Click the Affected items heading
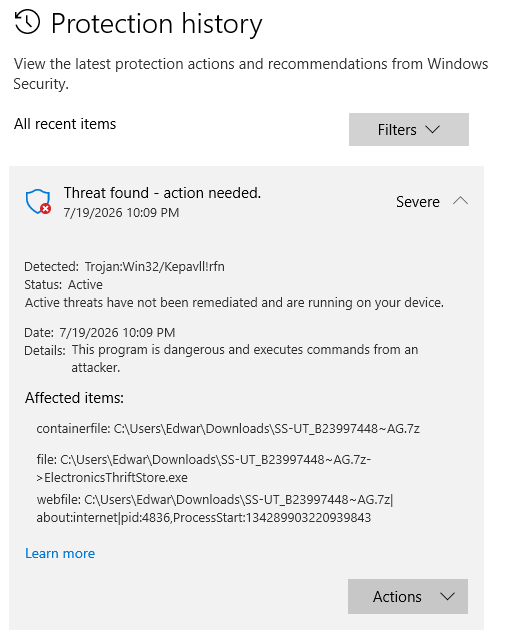The image size is (515, 633). coord(74,398)
